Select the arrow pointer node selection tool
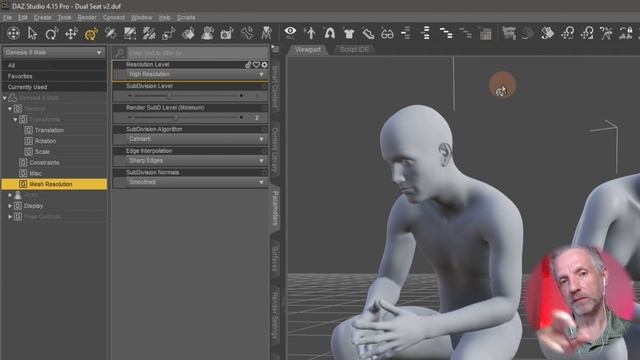This screenshot has width=640, height=360. 32,33
